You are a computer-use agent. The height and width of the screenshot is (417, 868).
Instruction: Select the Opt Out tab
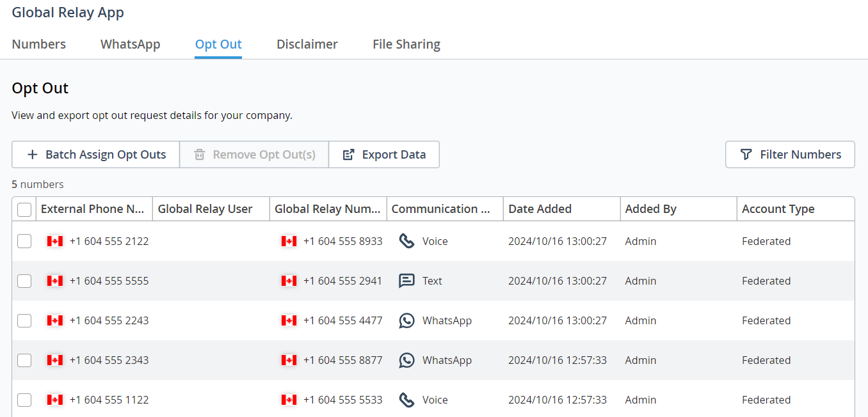point(218,44)
